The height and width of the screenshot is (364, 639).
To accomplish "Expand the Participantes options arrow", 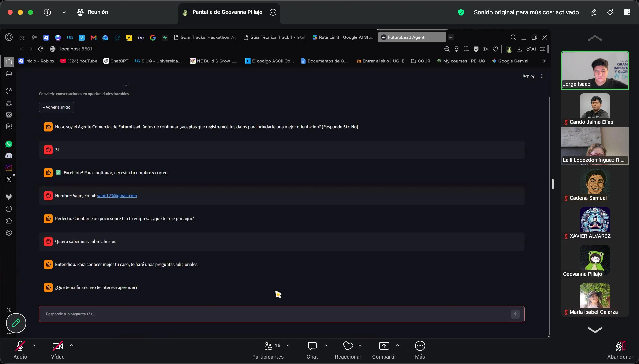I will tap(288, 346).
